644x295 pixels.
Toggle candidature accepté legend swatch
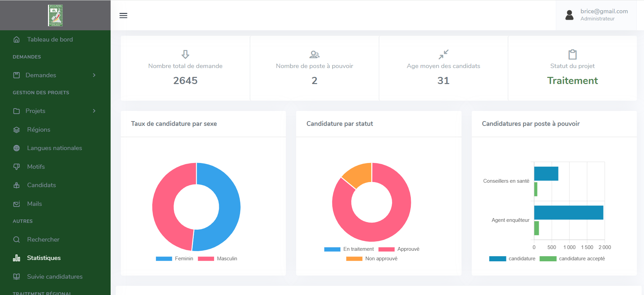pyautogui.click(x=548, y=259)
